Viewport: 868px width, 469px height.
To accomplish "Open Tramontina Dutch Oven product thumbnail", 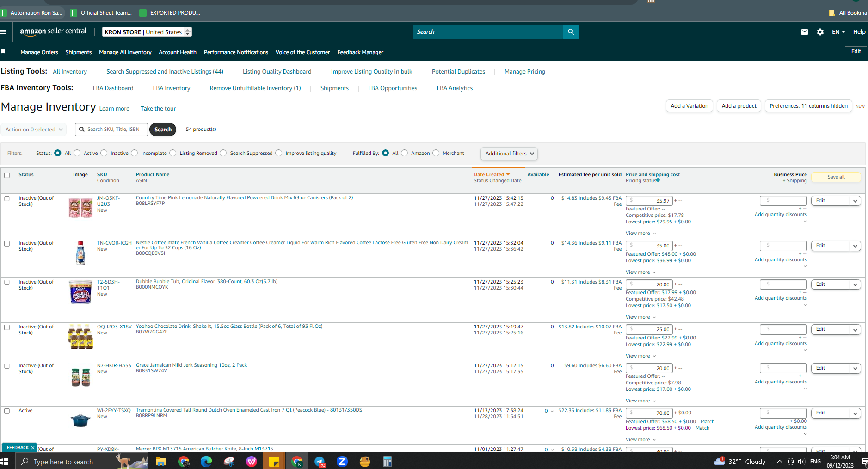I will 80,420.
